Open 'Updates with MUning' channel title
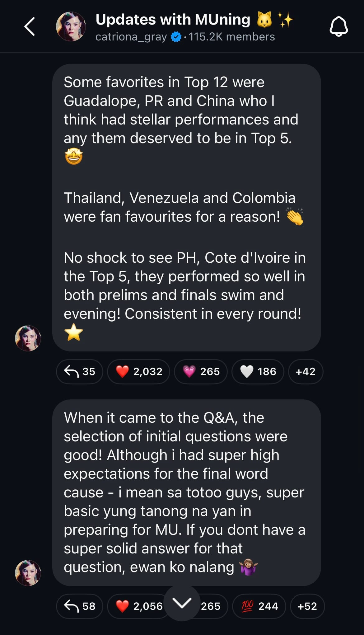The image size is (364, 635). (x=173, y=19)
